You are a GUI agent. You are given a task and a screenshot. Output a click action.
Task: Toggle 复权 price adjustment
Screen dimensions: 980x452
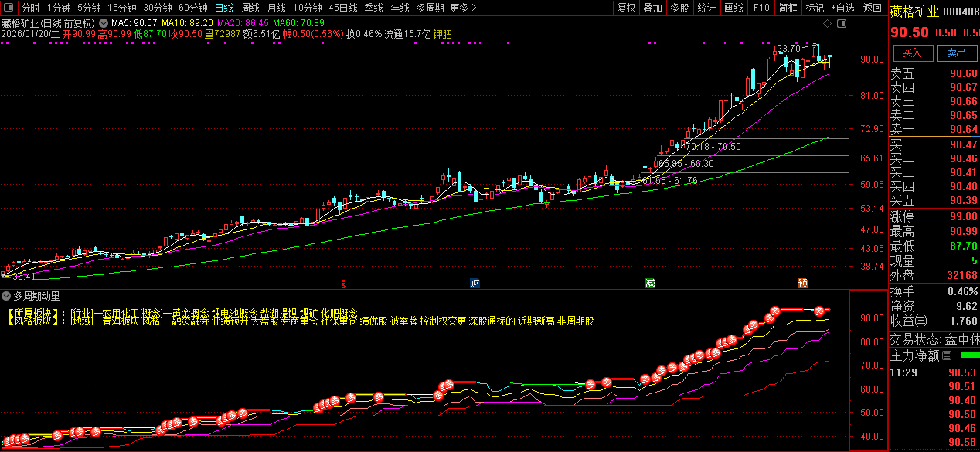(626, 8)
